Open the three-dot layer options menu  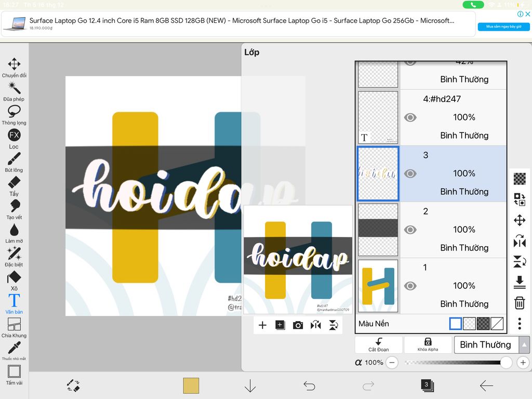point(520,324)
